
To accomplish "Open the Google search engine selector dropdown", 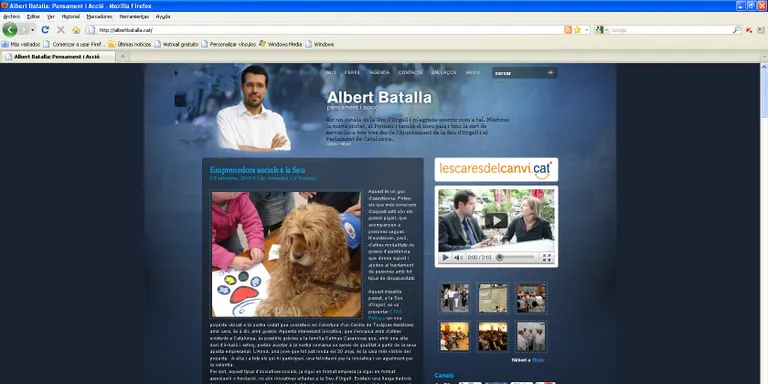I will (601, 30).
